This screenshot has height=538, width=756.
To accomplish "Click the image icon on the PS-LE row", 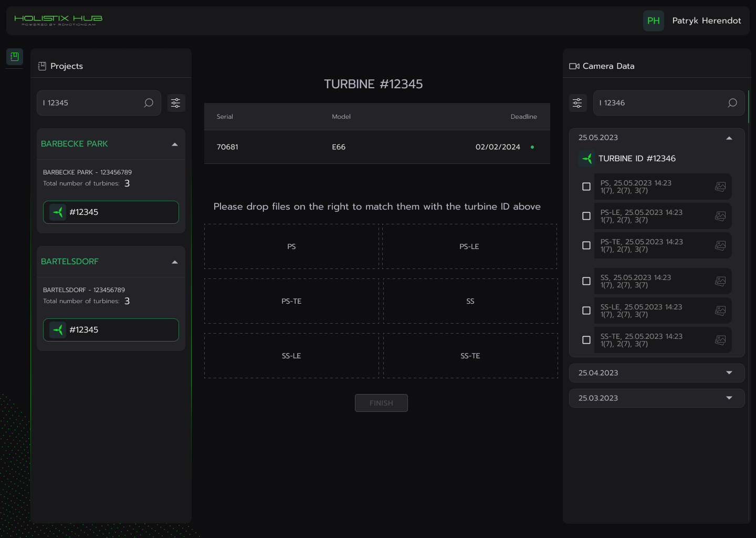I will point(720,216).
